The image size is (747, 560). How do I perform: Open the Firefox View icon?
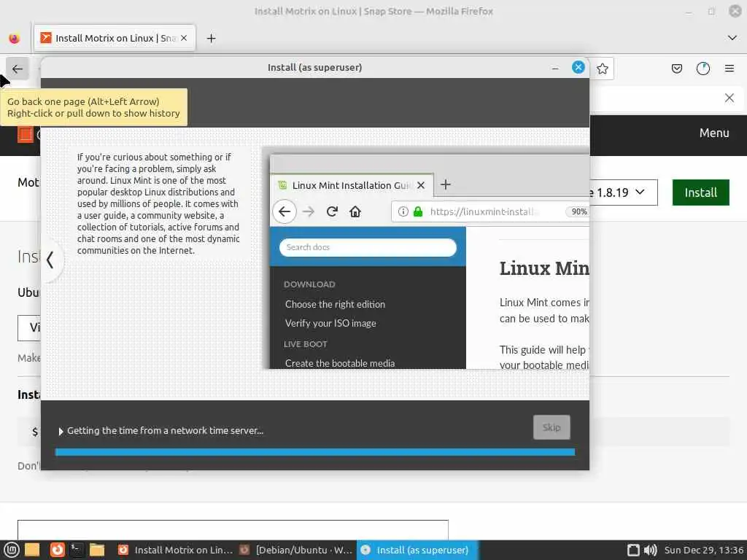point(15,38)
